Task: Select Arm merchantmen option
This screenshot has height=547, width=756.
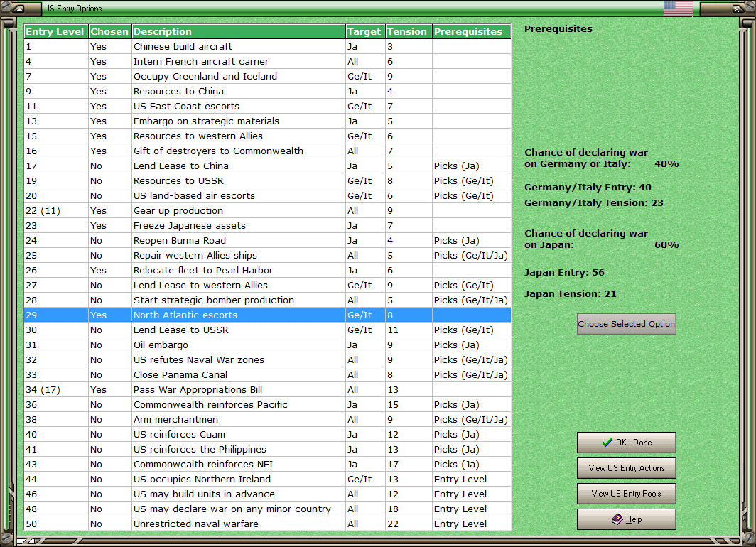Action: click(268, 420)
